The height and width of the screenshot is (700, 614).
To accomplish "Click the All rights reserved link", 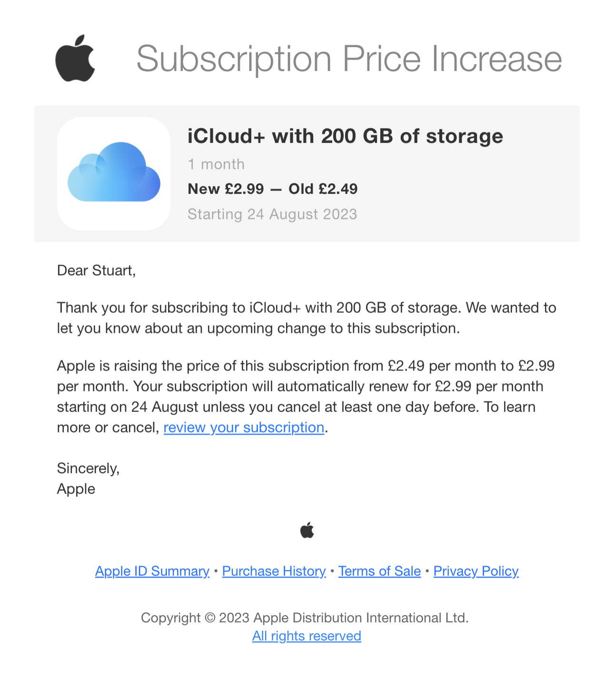I will [x=307, y=636].
